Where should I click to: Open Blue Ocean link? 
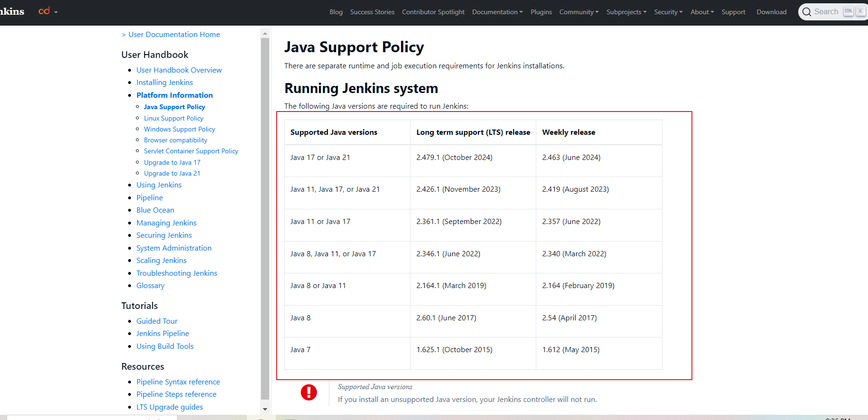coord(155,210)
